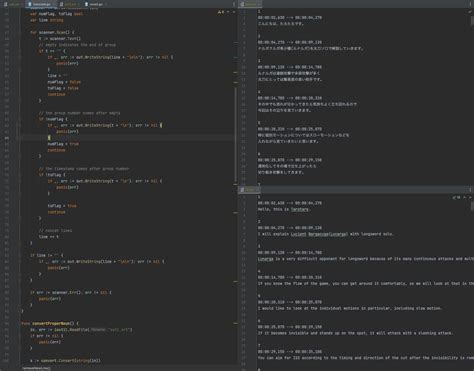Click the underlined word 'Tarotaro' in the English subtitles
This screenshot has height=371, width=474.
pyautogui.click(x=300, y=209)
